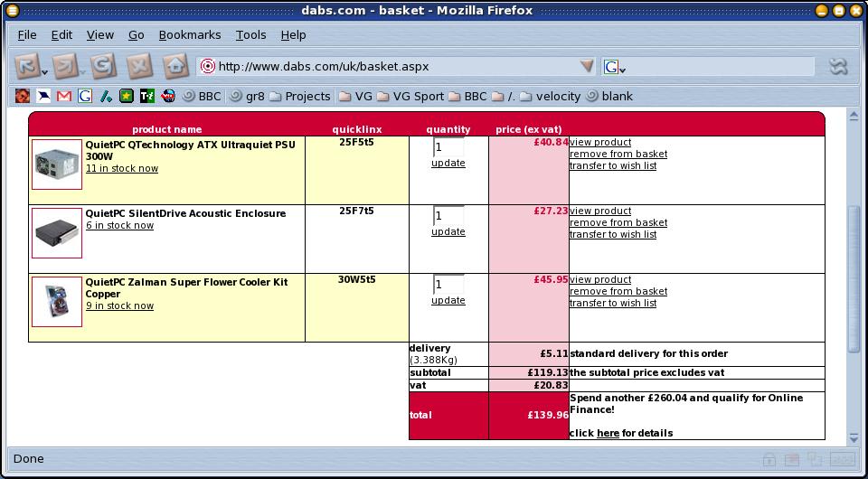
Task: Transfer Zalman Cooler Kit to wish list
Action: tap(612, 303)
